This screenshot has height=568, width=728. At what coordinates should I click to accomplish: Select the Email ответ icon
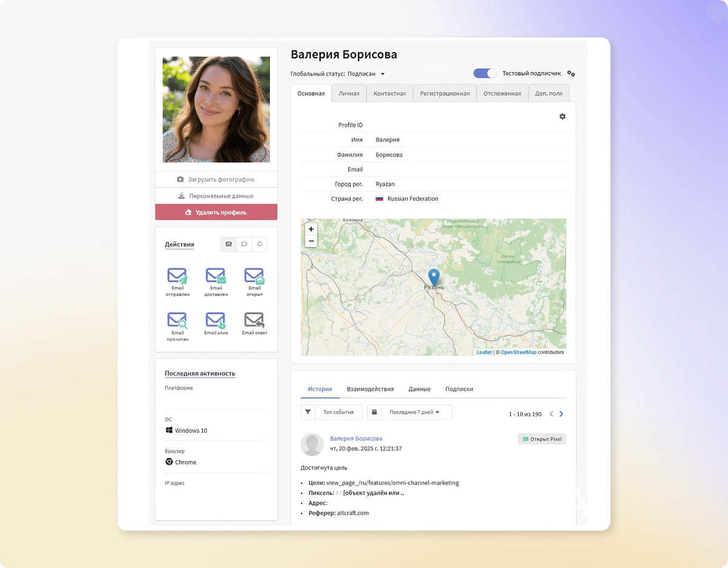point(254,320)
